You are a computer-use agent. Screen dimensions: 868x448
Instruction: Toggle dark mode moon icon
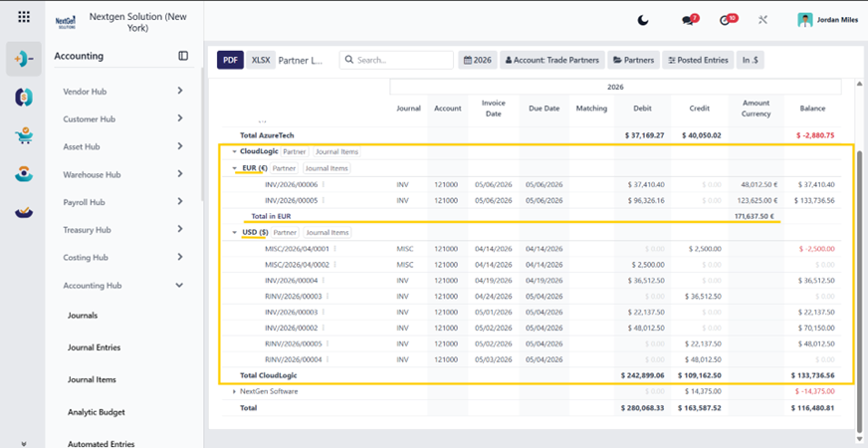tap(643, 21)
